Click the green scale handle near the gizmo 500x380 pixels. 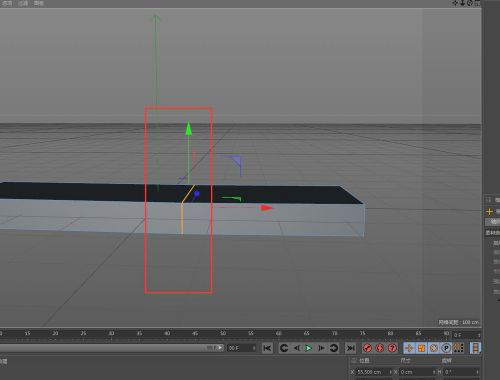point(232,199)
